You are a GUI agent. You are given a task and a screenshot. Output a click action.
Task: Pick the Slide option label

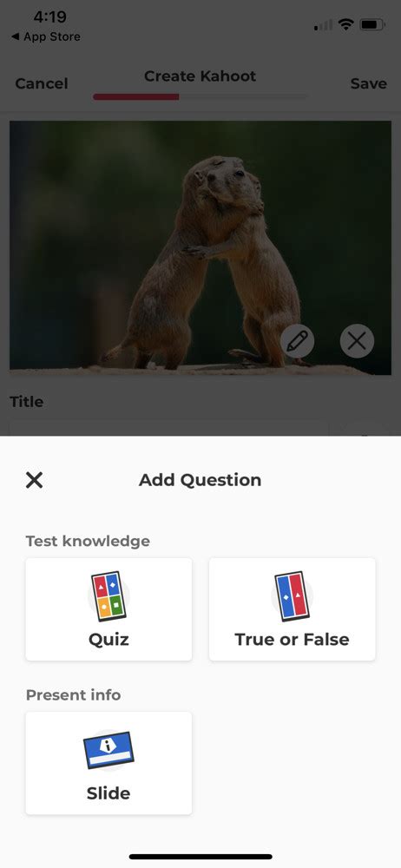[x=108, y=793]
